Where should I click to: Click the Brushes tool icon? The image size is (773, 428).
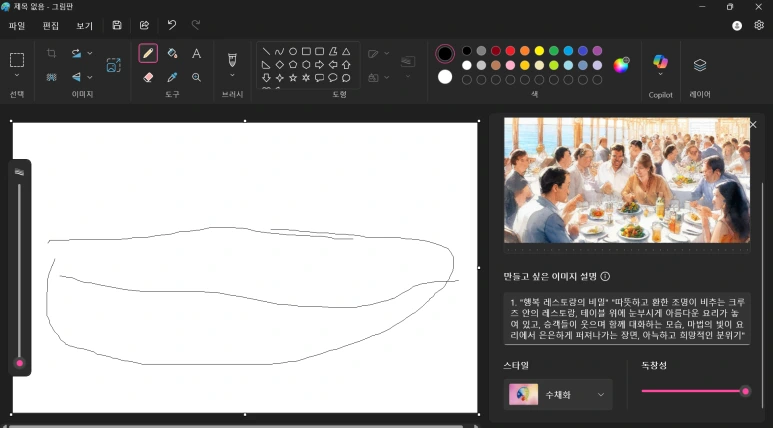[x=232, y=60]
